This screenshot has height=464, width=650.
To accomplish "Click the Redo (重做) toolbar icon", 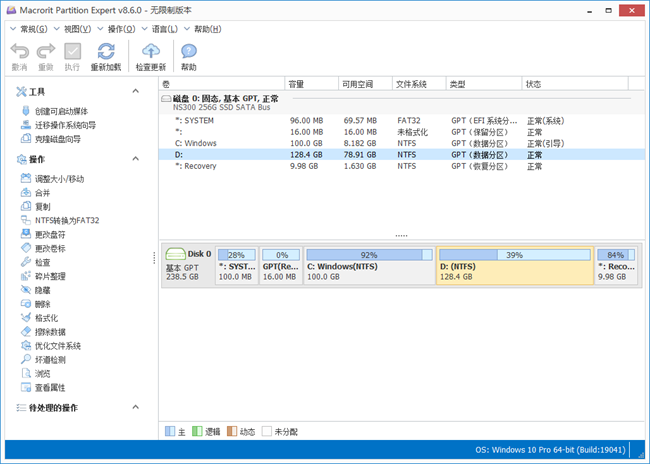I will point(46,51).
